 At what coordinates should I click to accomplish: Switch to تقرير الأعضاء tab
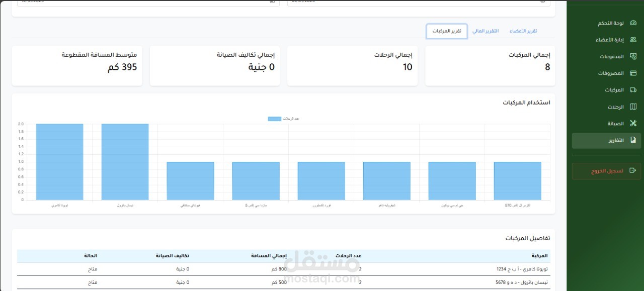523,31
